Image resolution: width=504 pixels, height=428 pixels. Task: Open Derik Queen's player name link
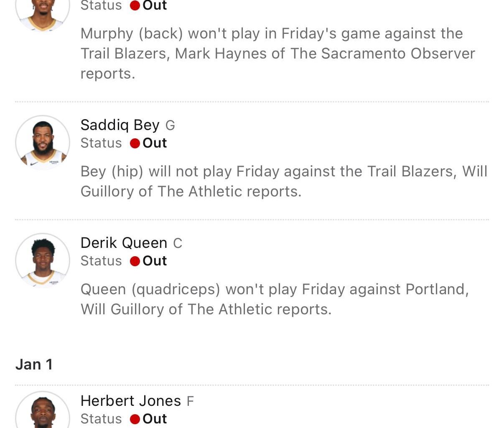tap(124, 243)
